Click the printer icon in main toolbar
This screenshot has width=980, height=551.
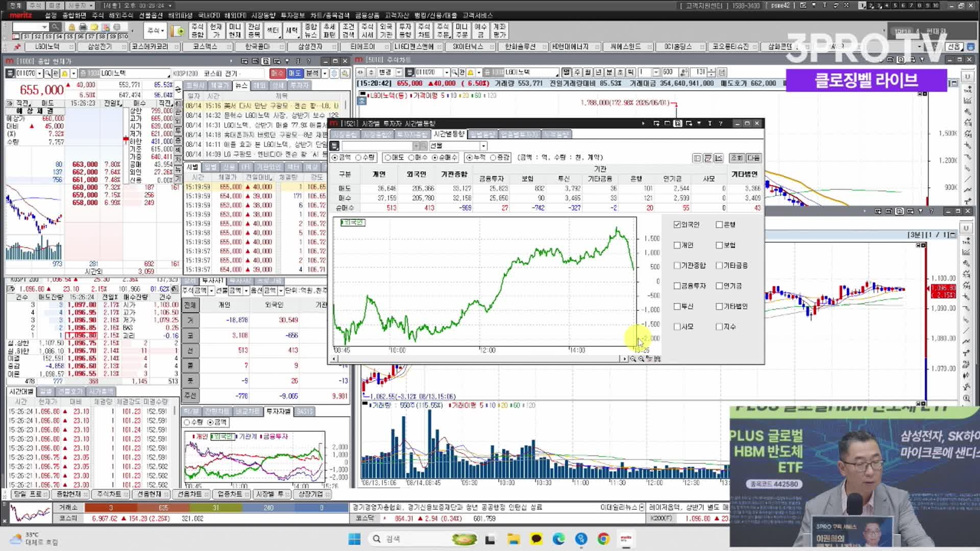83,27
